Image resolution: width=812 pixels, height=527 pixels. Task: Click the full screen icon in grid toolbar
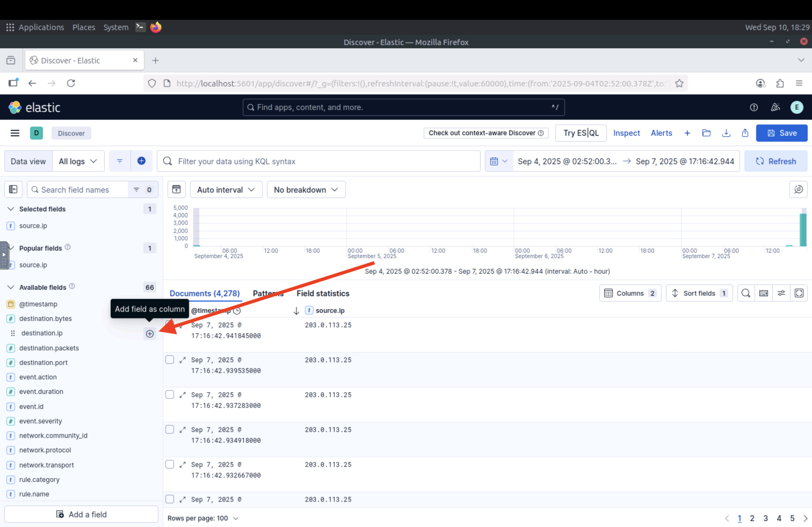(x=799, y=293)
